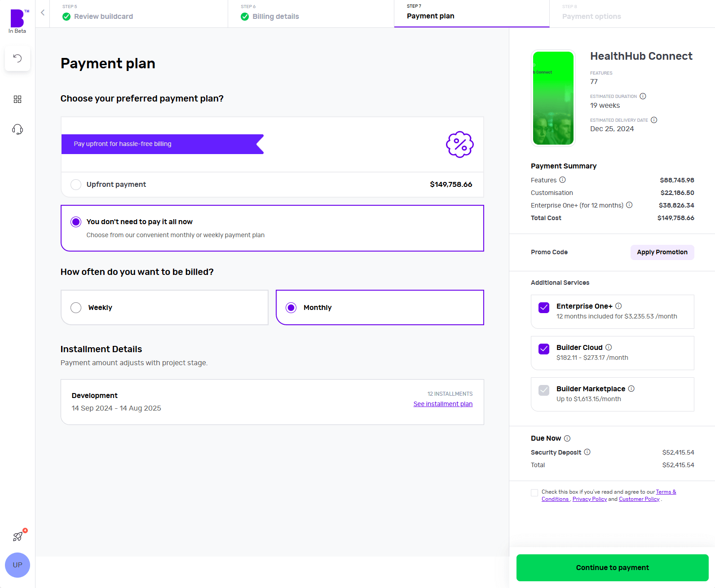Show info icon next to Security Deposit
The height and width of the screenshot is (588, 715).
click(x=587, y=452)
